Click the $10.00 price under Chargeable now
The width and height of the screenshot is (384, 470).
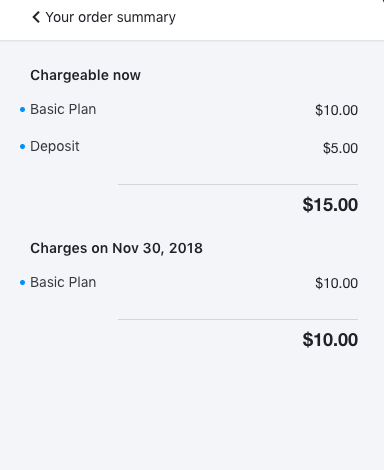336,110
